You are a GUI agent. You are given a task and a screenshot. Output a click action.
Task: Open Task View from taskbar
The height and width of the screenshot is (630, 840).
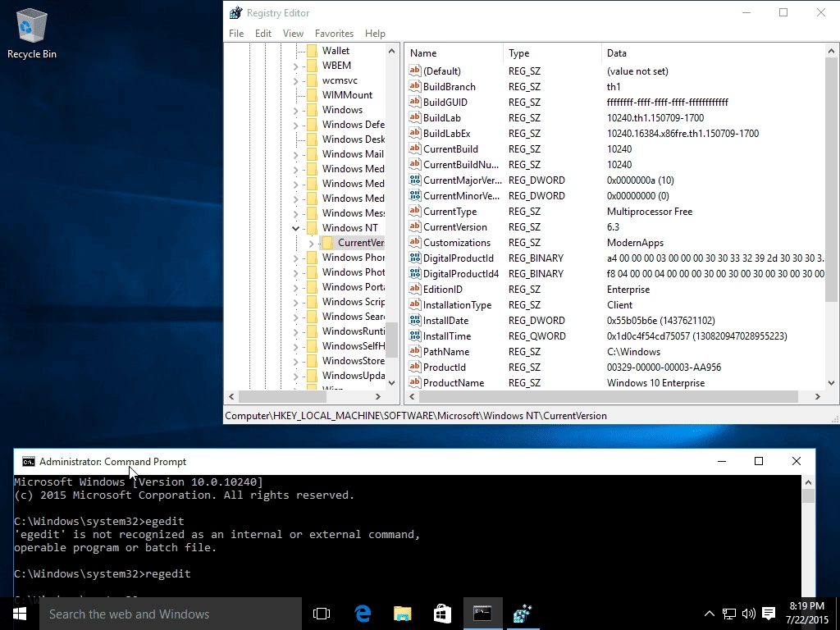(x=322, y=614)
